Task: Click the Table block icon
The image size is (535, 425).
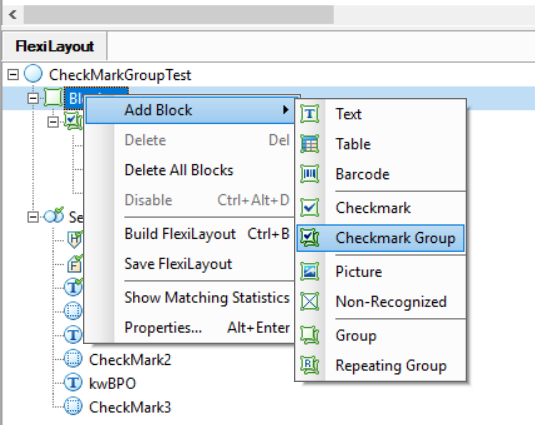Action: pos(309,144)
